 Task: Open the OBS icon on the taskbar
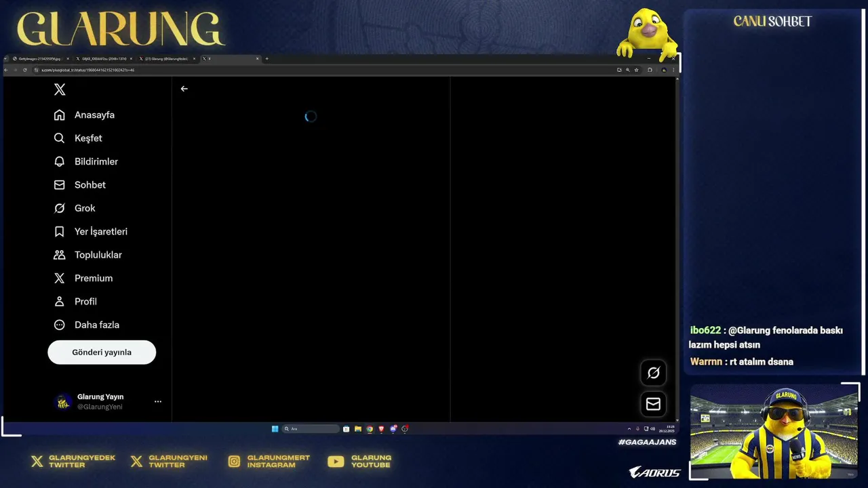tap(405, 429)
